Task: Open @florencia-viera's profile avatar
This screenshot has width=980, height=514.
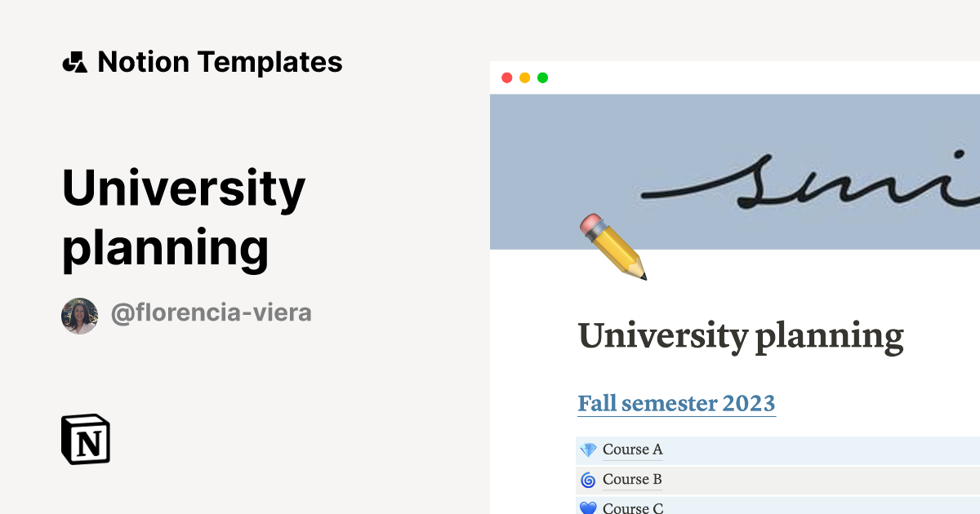Action: (x=80, y=312)
